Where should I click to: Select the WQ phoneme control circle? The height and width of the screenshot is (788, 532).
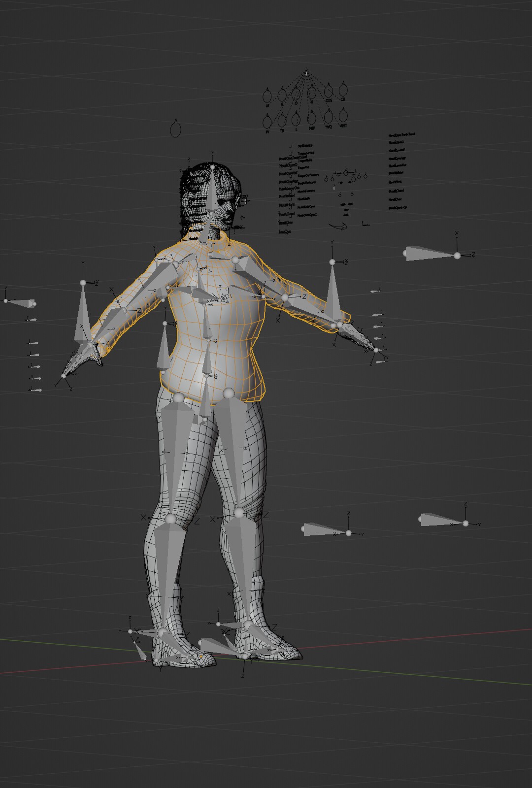point(328,117)
